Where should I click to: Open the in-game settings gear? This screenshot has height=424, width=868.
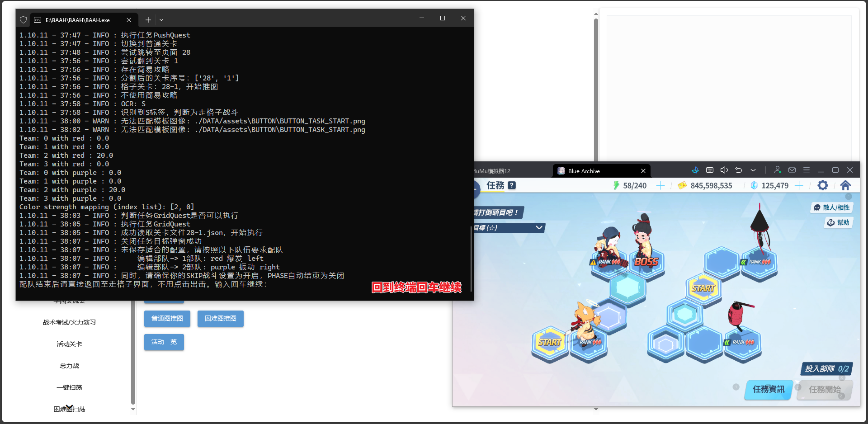click(823, 185)
